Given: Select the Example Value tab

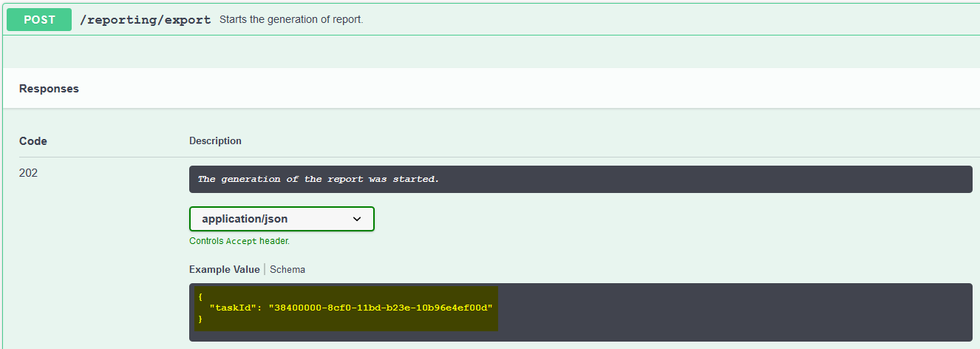Looking at the screenshot, I should click(224, 269).
